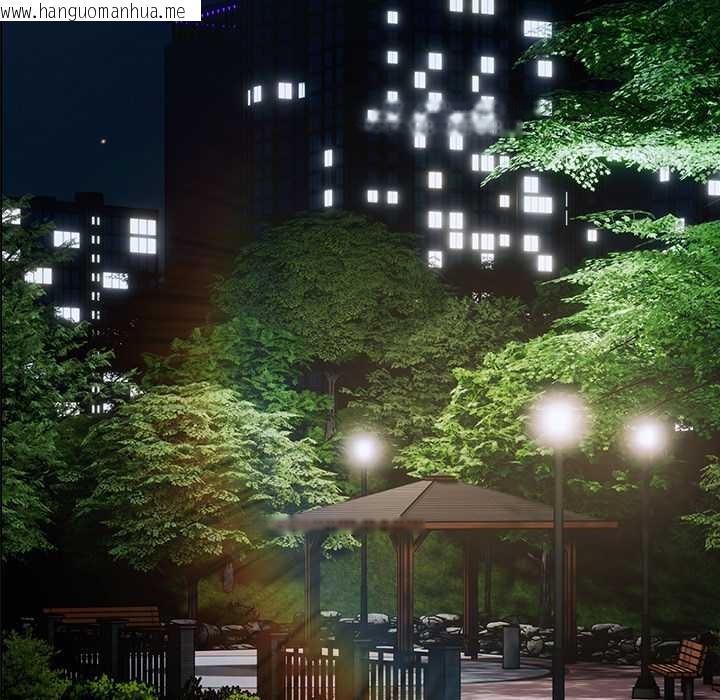Click the brightest tall street lamp globe

558,421
